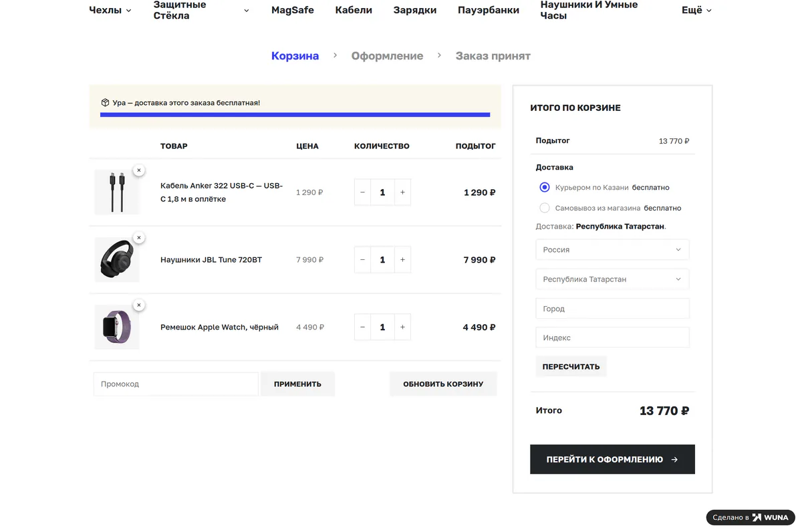This screenshot has width=802, height=532.
Task: Decrease quantity of the Anker 322 cable
Action: (362, 192)
